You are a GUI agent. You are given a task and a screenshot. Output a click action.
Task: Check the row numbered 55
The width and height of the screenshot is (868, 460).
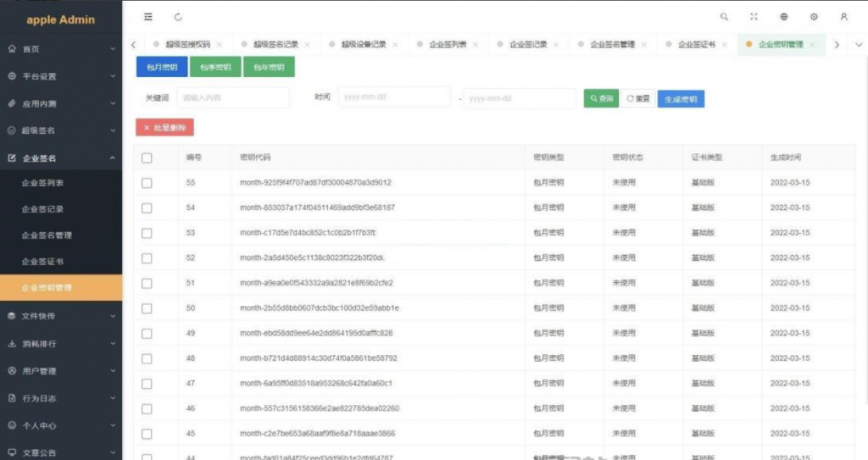tap(147, 183)
